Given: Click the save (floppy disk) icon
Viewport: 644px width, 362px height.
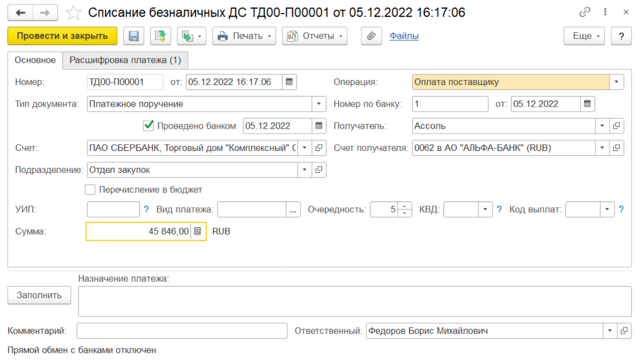Looking at the screenshot, I should tap(134, 36).
